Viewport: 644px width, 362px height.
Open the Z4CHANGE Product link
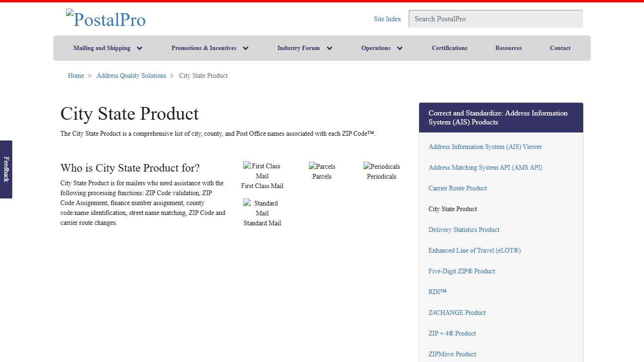[457, 313]
